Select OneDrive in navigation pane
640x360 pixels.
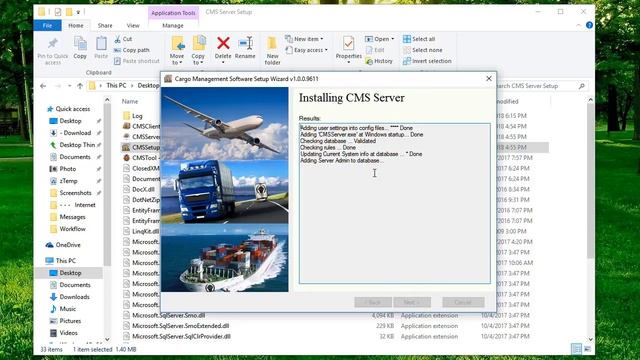[68, 245]
